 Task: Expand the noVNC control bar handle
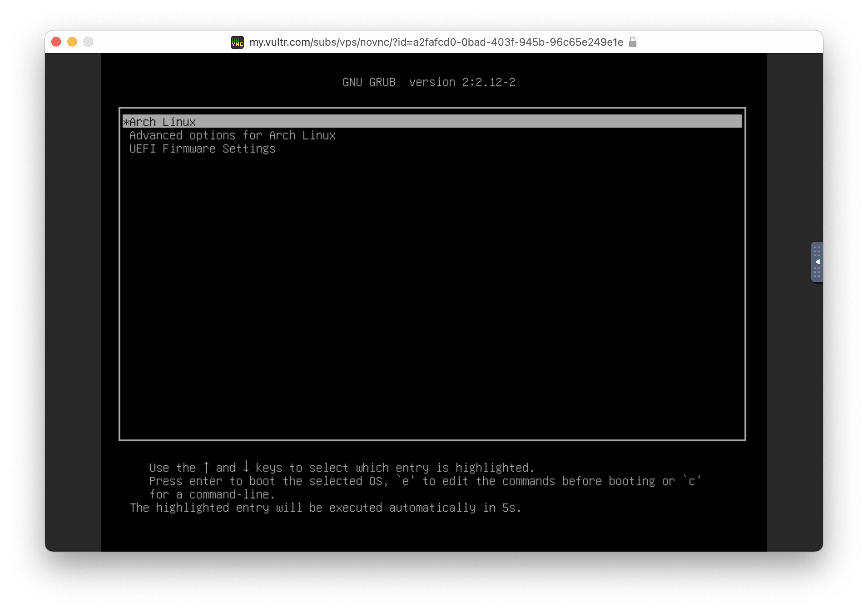[817, 262]
